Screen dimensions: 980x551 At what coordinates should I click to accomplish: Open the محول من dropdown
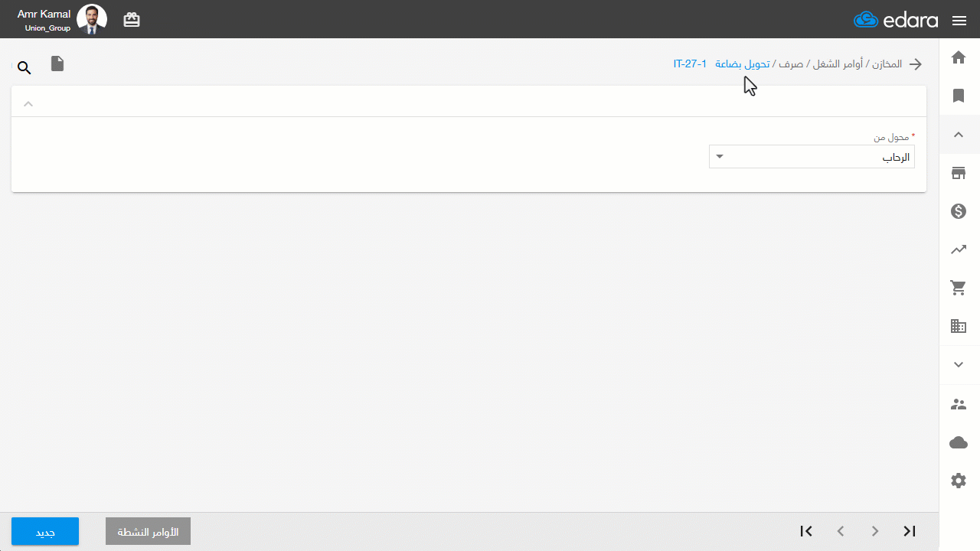pyautogui.click(x=812, y=157)
